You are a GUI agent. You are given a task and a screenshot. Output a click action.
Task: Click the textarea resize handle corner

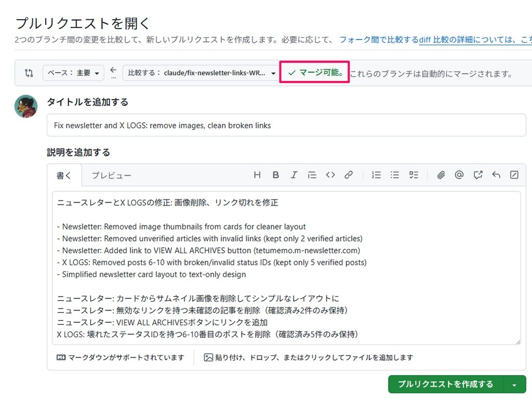click(x=518, y=342)
